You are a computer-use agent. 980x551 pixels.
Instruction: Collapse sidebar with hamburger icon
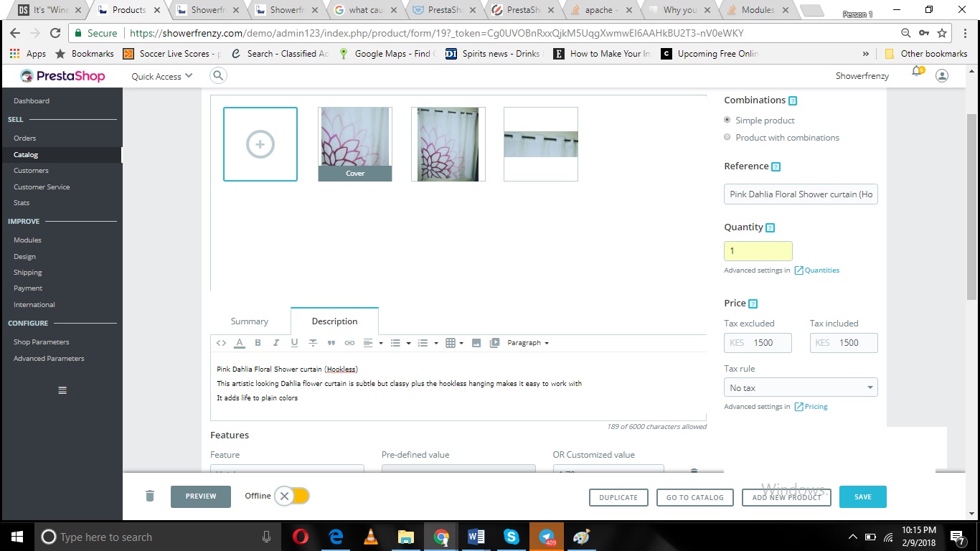[62, 390]
